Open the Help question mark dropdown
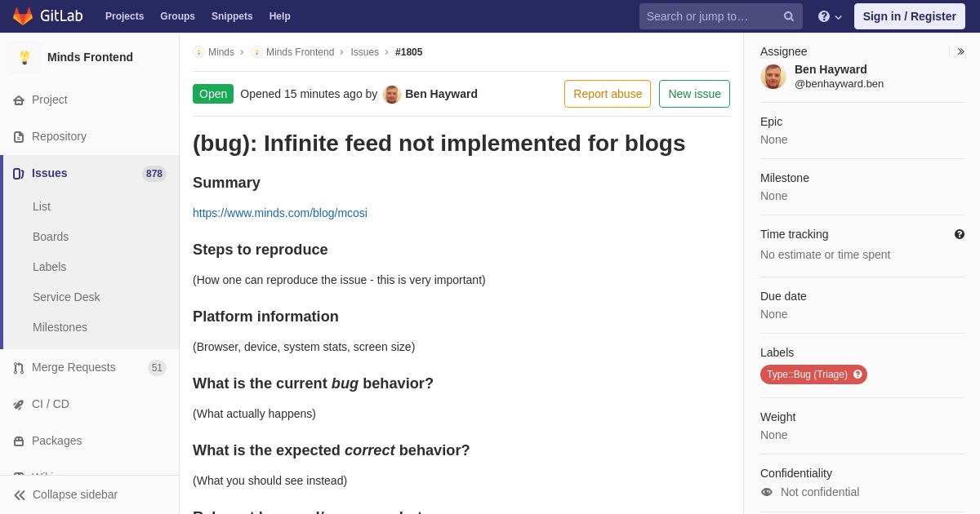This screenshot has height=514, width=980. tap(830, 16)
